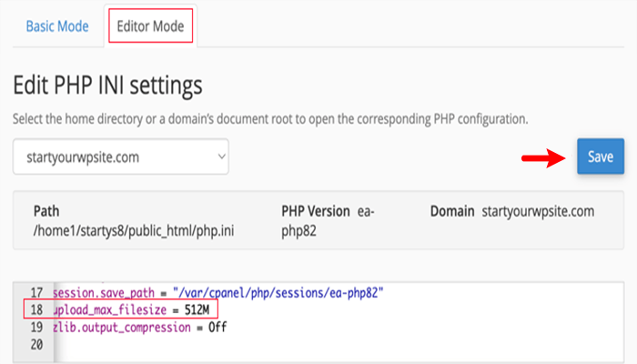The width and height of the screenshot is (637, 364).
Task: Click the Edit PHP INI settings heading
Action: [107, 86]
